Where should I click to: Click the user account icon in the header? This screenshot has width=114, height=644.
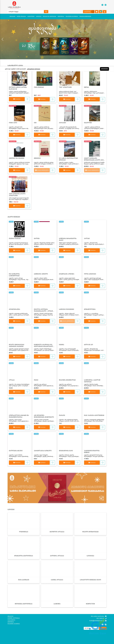pyautogui.click(x=105, y=12)
